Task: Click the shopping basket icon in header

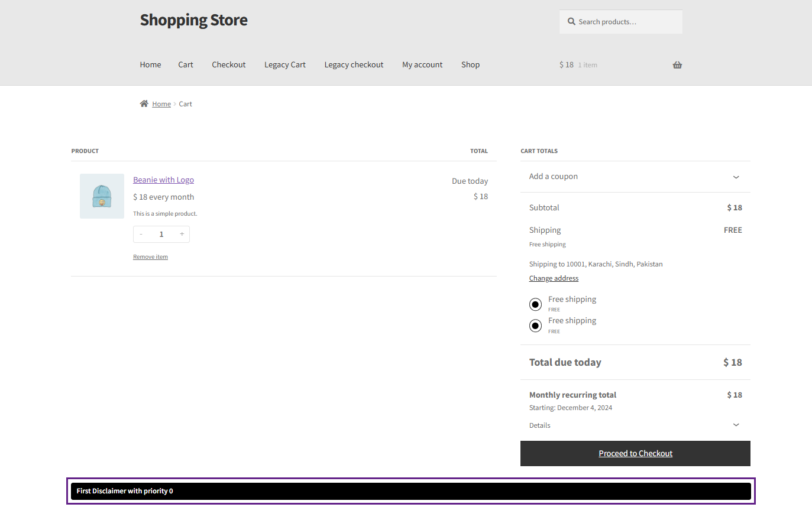Action: coord(677,65)
